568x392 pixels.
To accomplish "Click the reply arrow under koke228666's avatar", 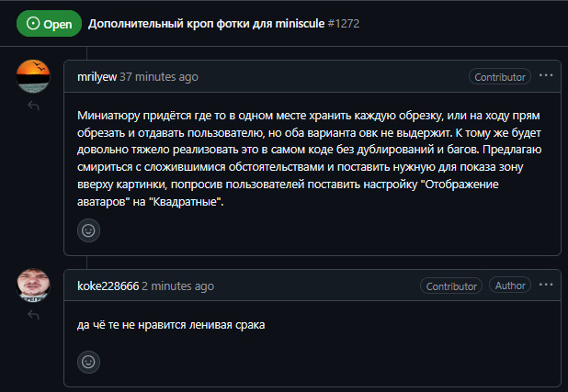I will [34, 316].
